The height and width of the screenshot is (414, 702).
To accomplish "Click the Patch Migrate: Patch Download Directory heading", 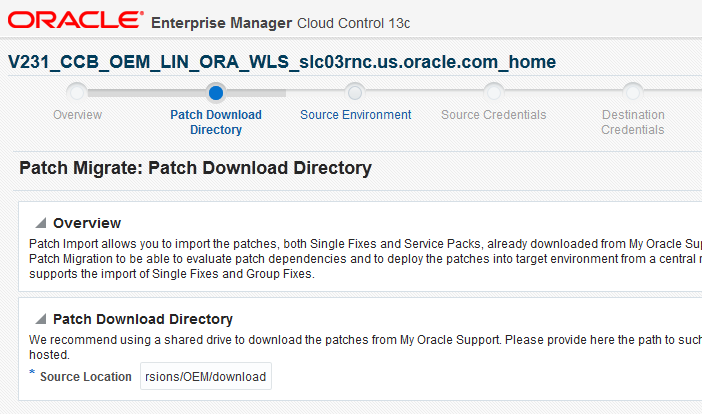I will [x=196, y=168].
